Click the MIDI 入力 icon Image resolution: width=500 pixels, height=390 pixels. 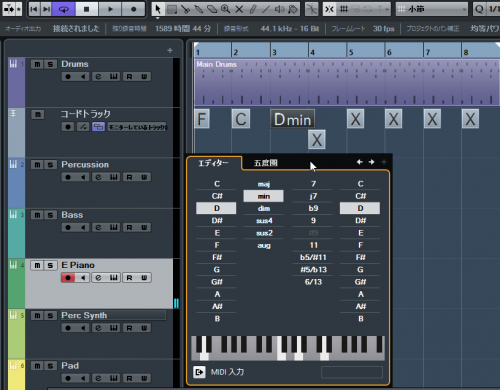pyautogui.click(x=199, y=372)
